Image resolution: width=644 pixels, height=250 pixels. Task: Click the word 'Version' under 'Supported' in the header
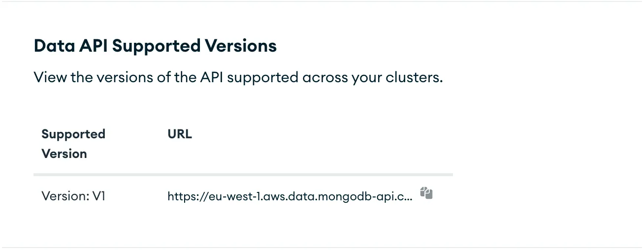pyautogui.click(x=64, y=154)
